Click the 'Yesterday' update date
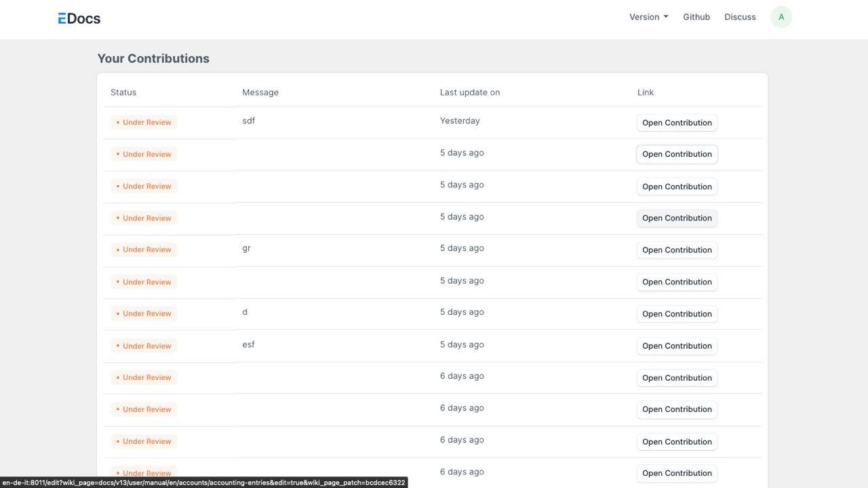868x488 pixels. point(459,121)
